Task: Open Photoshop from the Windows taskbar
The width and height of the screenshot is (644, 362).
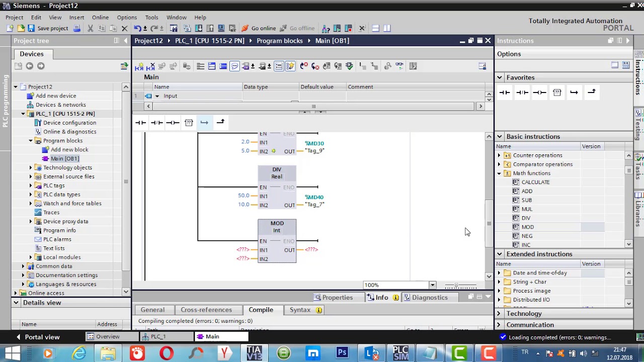Action: click(342, 352)
